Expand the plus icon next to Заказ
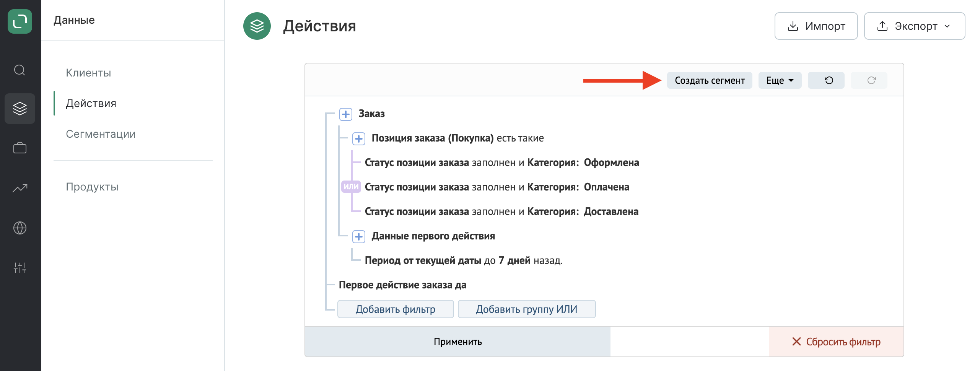This screenshot has height=371, width=980. pyautogui.click(x=346, y=114)
